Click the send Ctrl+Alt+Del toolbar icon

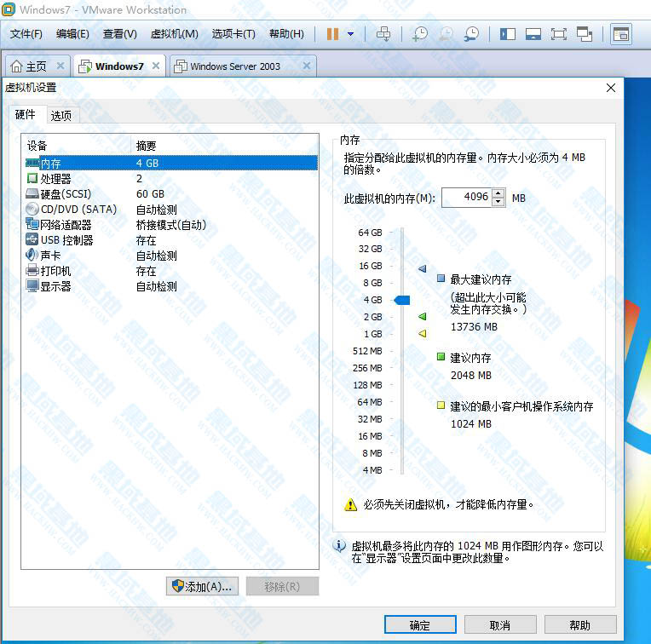point(383,34)
